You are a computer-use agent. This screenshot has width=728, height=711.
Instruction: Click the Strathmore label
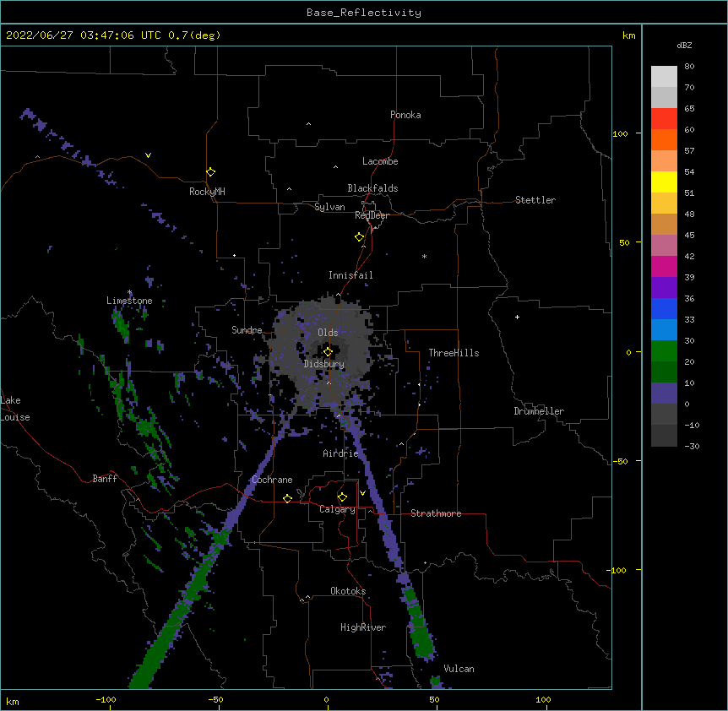[x=436, y=513]
